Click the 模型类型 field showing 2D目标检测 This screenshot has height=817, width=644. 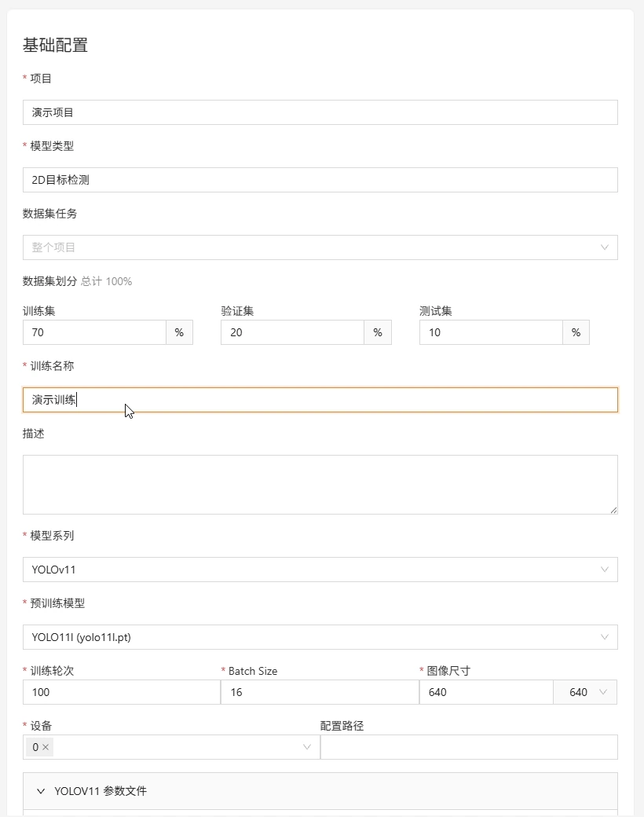pyautogui.click(x=320, y=180)
